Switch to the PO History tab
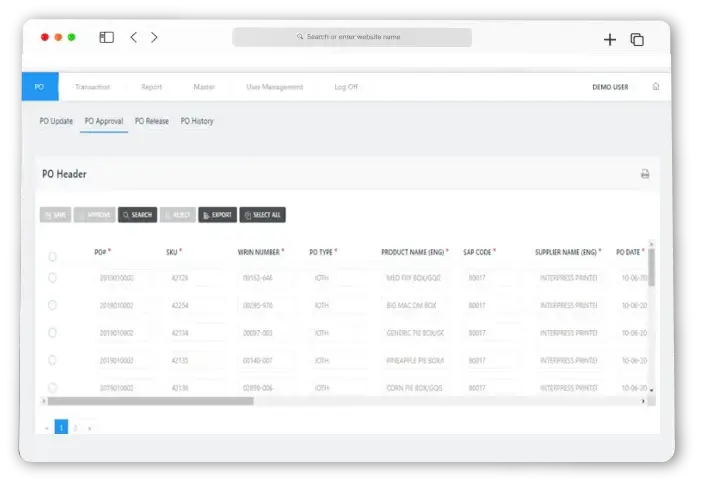The width and height of the screenshot is (701, 485). click(197, 121)
